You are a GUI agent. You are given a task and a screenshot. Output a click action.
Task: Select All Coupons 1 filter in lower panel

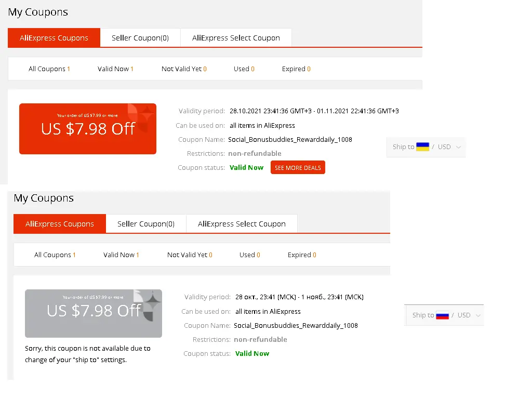click(55, 255)
